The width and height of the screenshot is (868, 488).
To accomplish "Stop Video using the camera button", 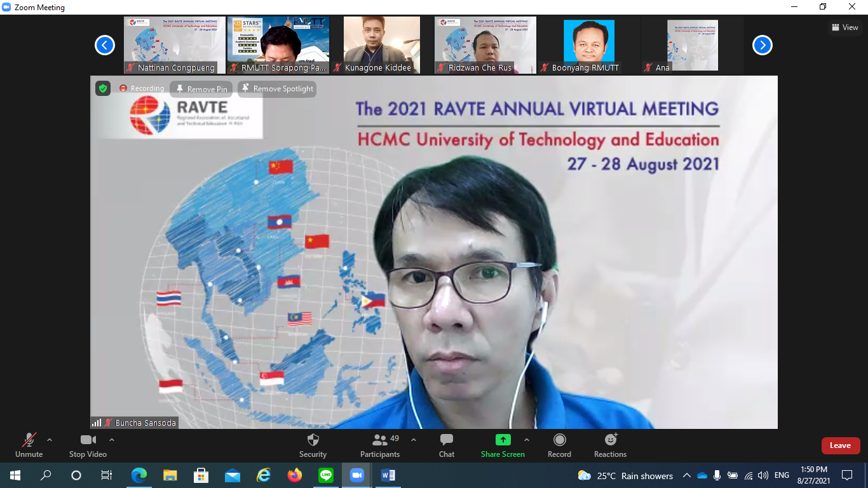I will click(x=88, y=445).
